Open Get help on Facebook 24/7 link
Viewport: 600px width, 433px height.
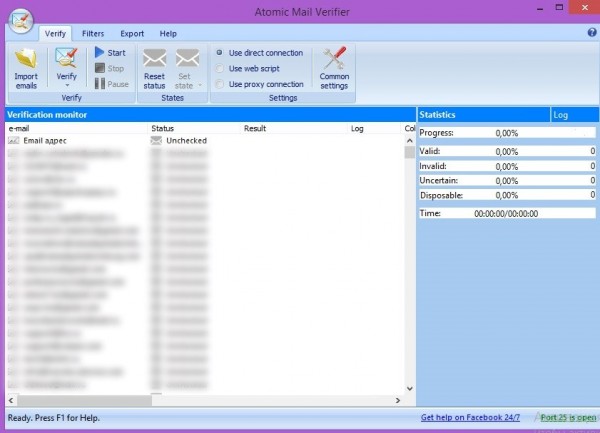tap(470, 417)
